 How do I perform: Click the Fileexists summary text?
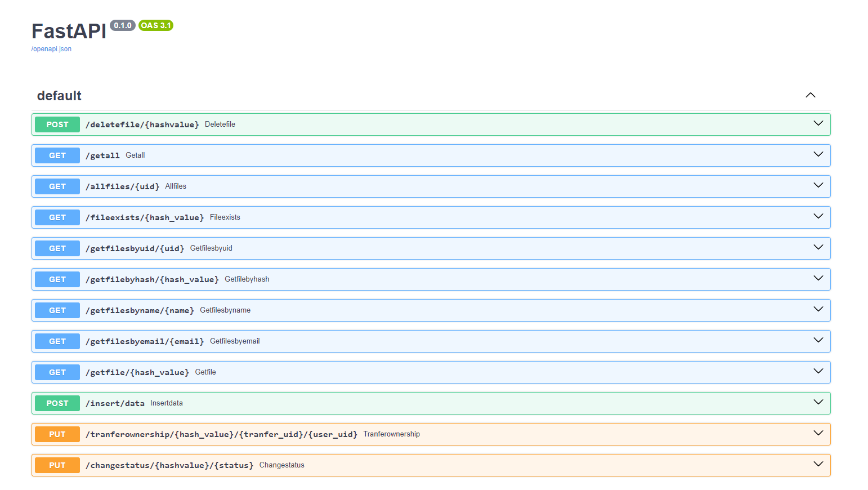(x=225, y=217)
